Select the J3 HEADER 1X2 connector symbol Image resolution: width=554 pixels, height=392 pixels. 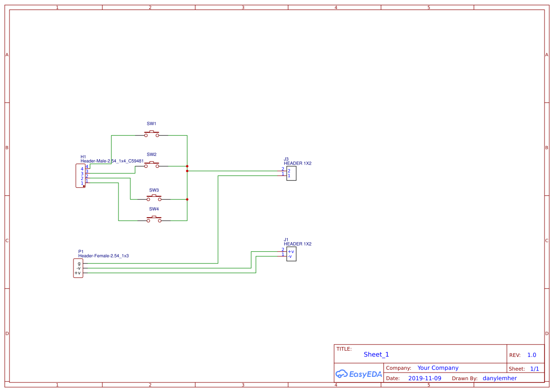tap(291, 173)
